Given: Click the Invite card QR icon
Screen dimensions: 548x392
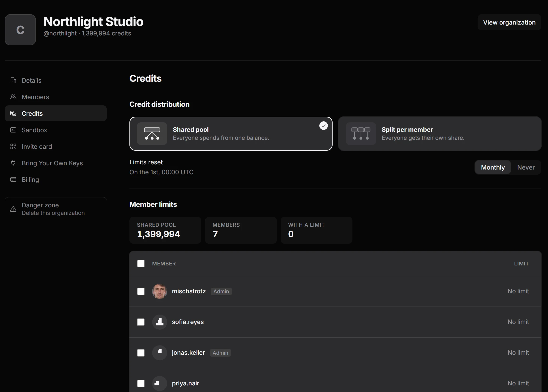Looking at the screenshot, I should point(13,146).
